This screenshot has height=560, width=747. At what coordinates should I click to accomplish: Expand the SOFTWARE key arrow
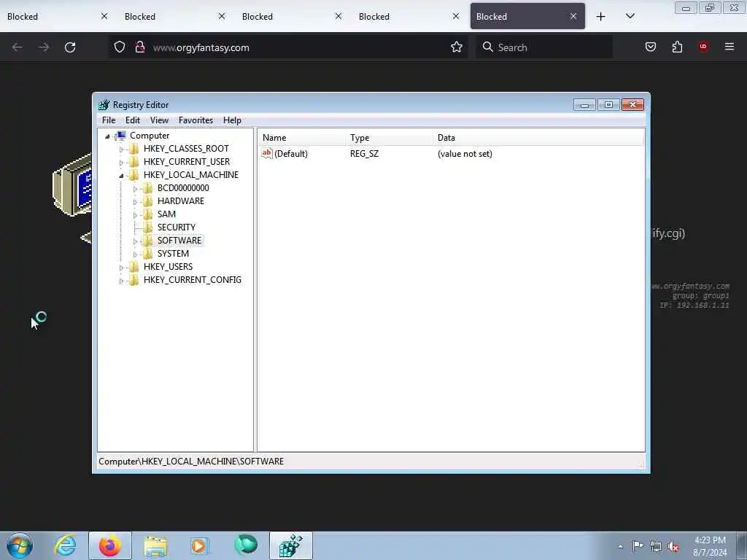[x=135, y=241]
